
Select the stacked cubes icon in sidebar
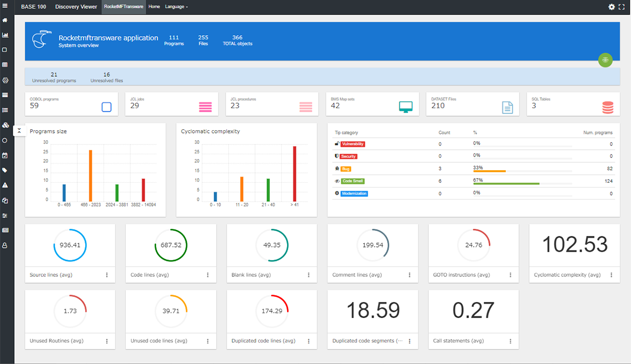(x=5, y=126)
